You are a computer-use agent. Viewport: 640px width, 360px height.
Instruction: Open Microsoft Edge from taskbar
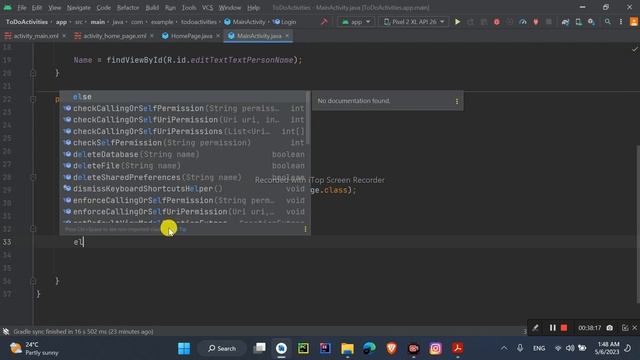[369, 348]
